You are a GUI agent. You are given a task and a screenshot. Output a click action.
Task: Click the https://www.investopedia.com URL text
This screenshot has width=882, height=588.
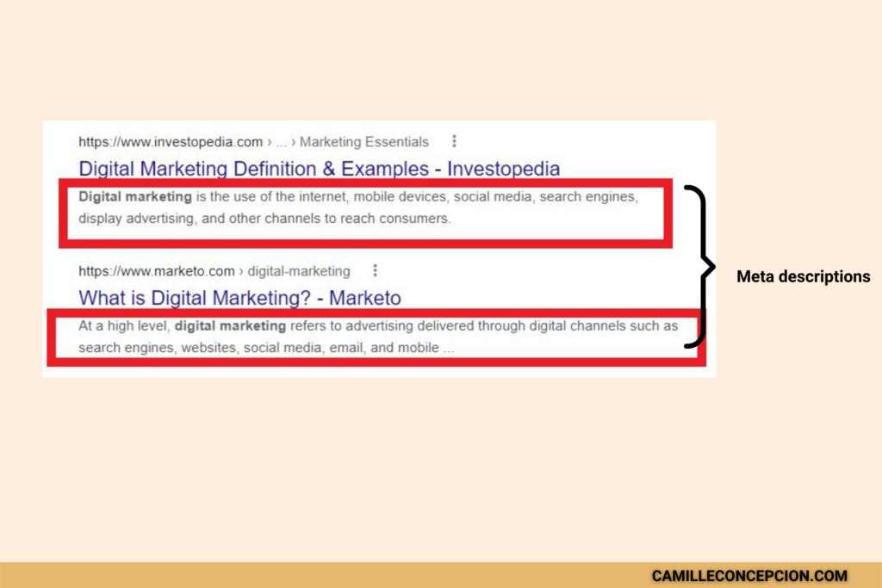[171, 142]
